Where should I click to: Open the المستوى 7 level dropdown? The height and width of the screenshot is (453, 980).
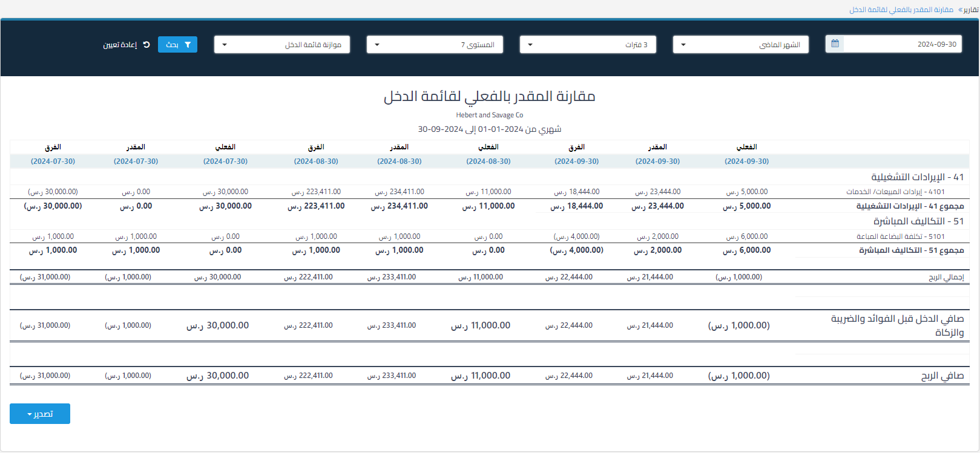[435, 45]
